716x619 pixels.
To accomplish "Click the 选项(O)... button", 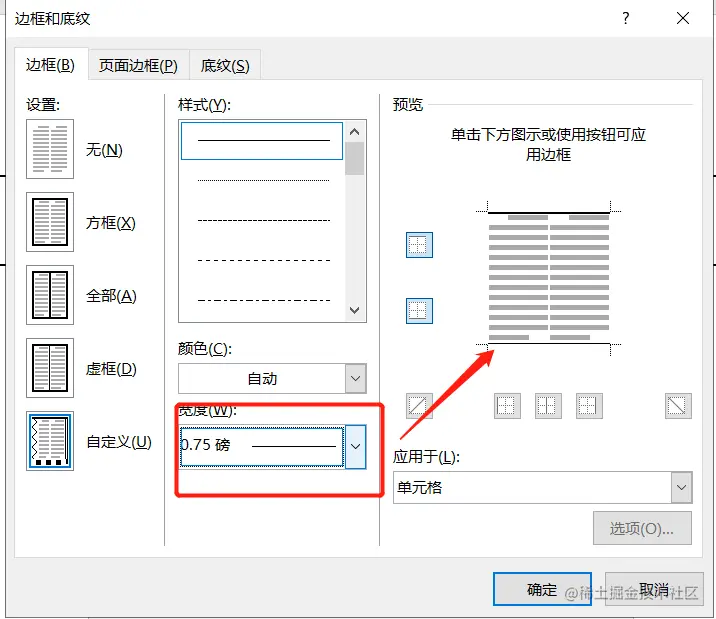I will 642,528.
